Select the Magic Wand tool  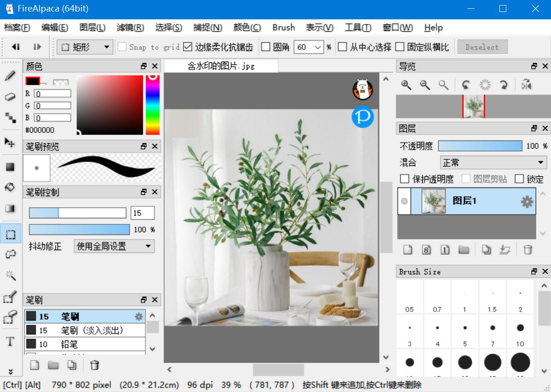(10, 275)
